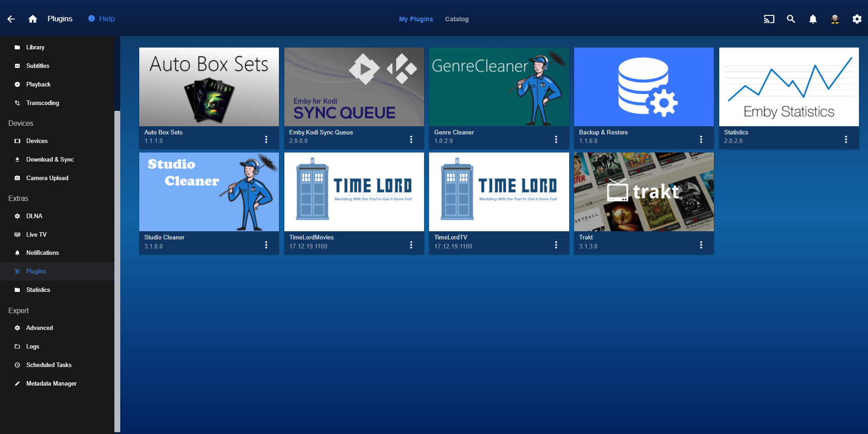Viewport: 868px width, 434px height.
Task: Open GenreCleaner plugin thumbnail
Action: click(499, 87)
